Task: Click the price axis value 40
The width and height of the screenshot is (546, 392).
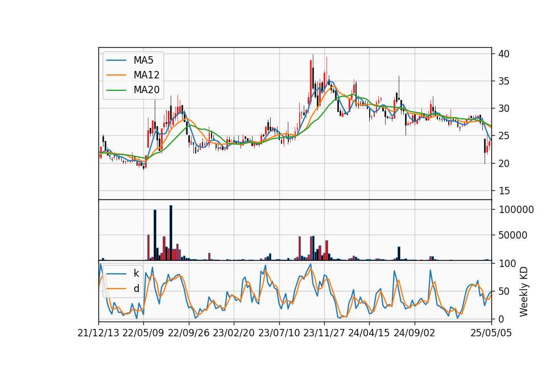Action: pos(504,54)
